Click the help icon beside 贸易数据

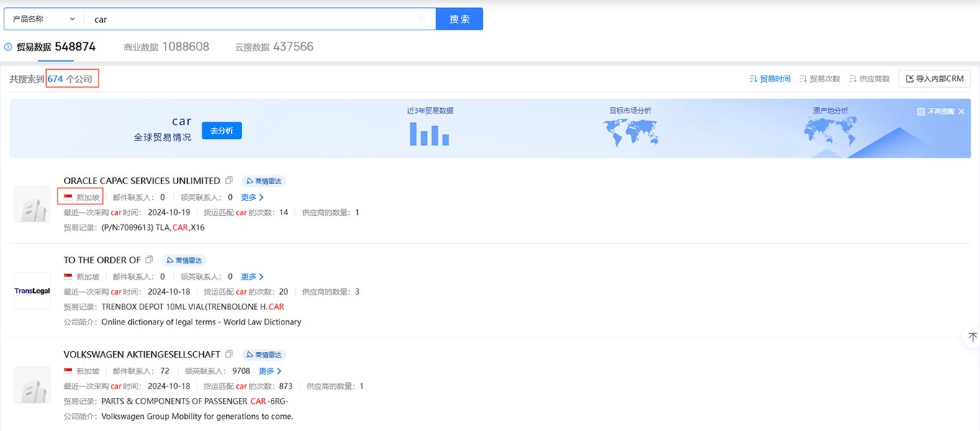8,47
